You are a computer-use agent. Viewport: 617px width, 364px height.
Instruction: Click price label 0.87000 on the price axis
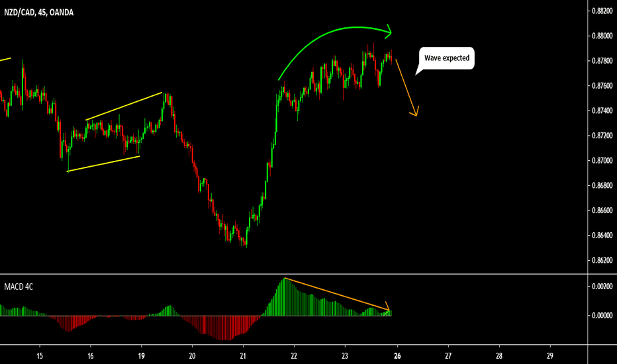[x=602, y=161]
